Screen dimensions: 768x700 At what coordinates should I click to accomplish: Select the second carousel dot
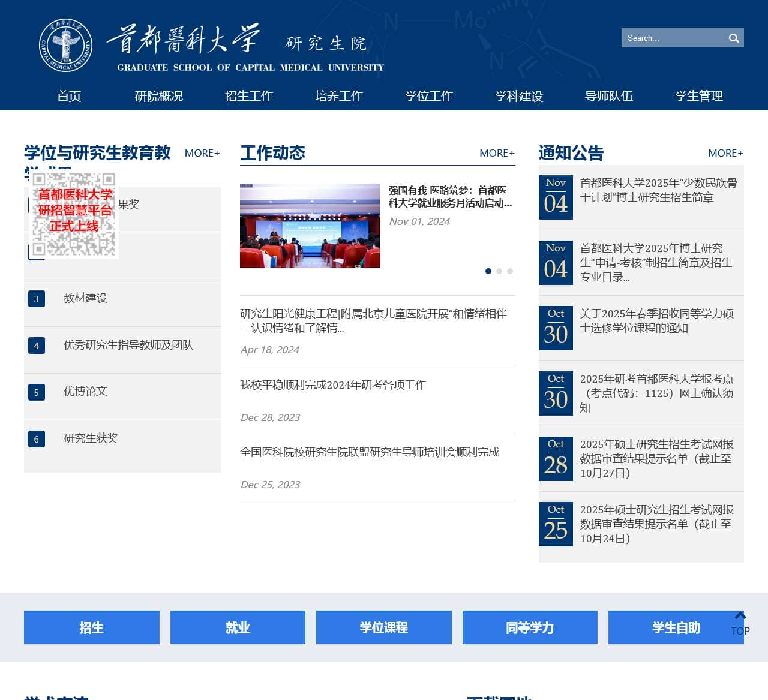click(499, 271)
